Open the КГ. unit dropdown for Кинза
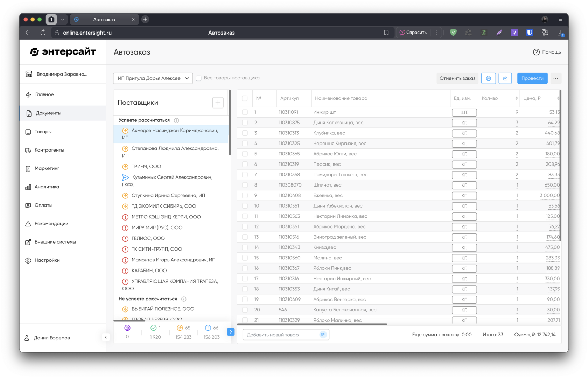 tap(464, 247)
